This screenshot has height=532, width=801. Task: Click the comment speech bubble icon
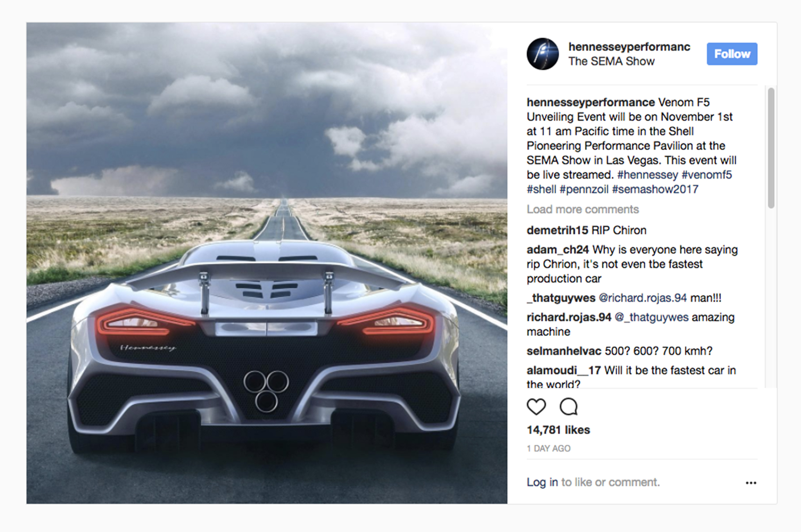coord(569,406)
